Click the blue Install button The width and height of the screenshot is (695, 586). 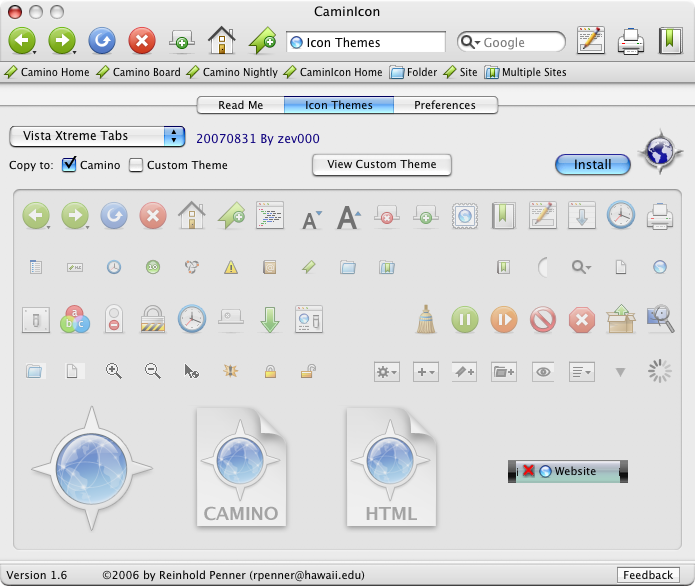pos(593,164)
